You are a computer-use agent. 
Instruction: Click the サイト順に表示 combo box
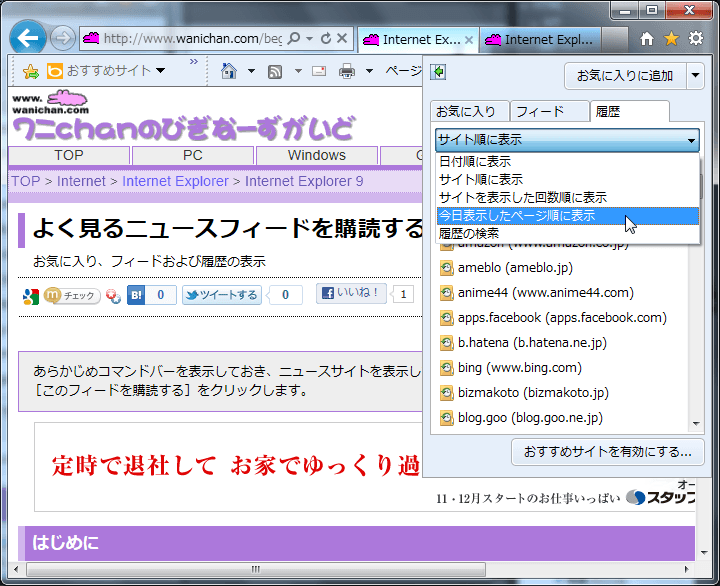click(567, 140)
